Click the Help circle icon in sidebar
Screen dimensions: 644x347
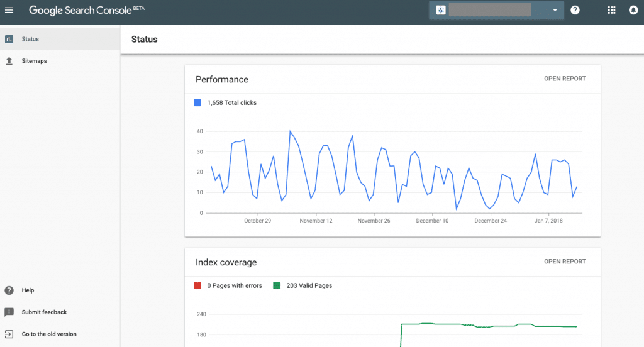(x=9, y=290)
